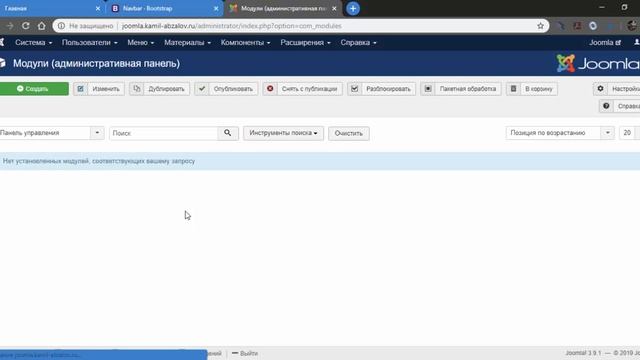Reload the page

(25, 26)
